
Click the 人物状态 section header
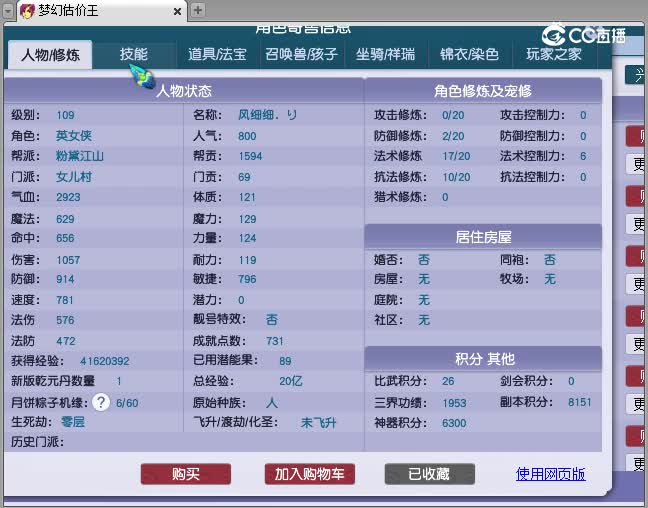[184, 91]
